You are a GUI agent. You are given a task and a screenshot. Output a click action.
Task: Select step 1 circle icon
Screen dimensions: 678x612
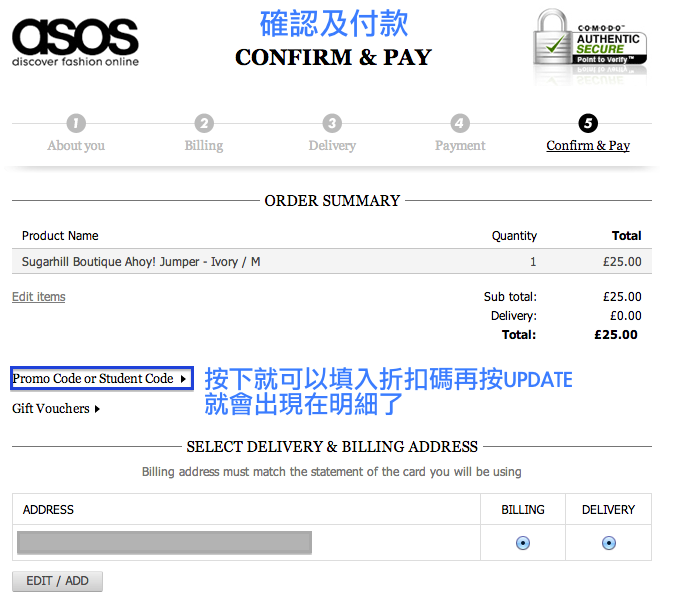click(x=76, y=123)
